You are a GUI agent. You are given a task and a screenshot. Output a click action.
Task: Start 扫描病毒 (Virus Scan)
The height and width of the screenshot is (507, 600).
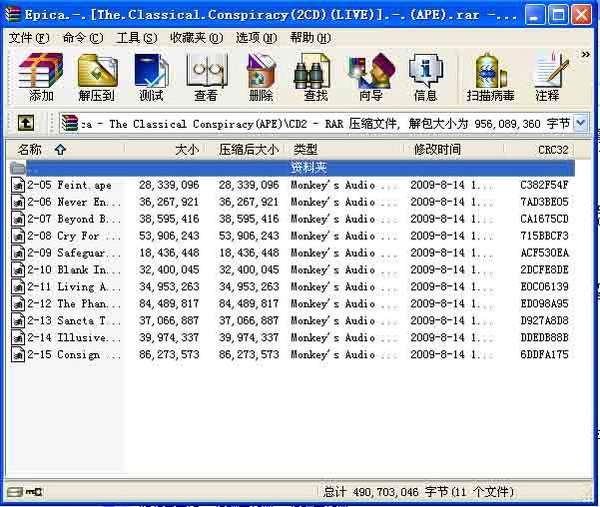(x=490, y=78)
